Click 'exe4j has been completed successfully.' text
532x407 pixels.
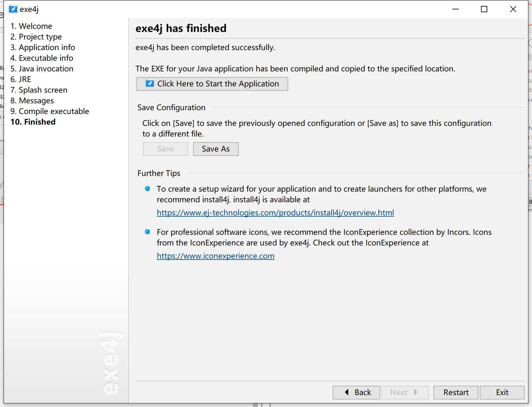(x=205, y=47)
